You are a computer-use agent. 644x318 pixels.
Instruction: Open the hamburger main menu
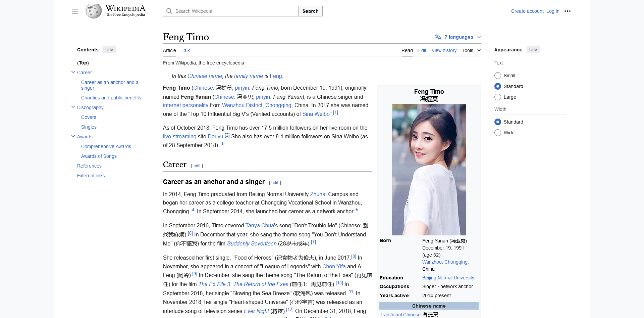[75, 11]
